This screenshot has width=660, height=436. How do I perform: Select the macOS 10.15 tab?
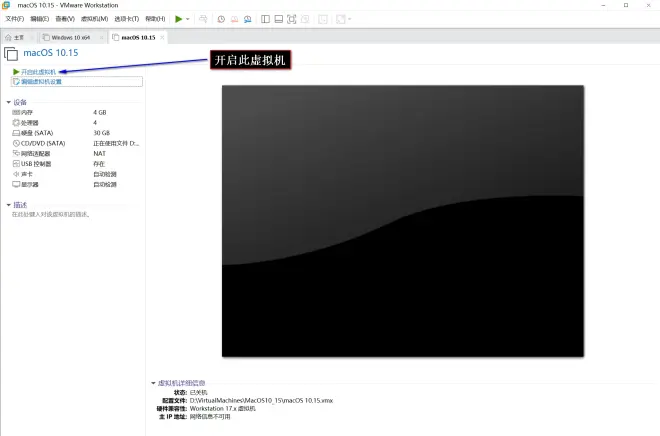click(138, 37)
